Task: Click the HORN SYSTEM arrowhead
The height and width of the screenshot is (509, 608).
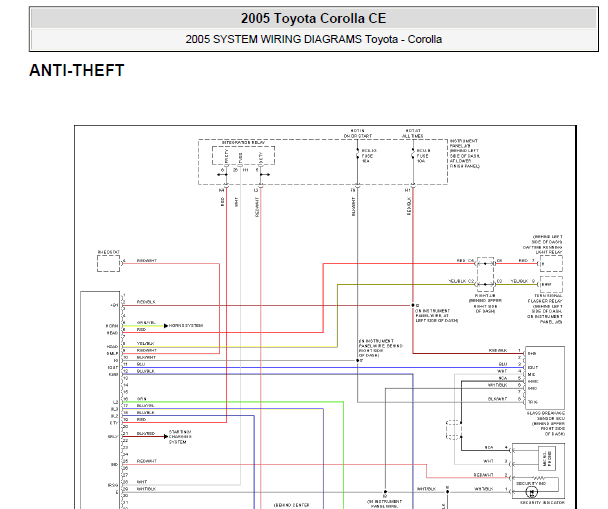Action: [166, 326]
